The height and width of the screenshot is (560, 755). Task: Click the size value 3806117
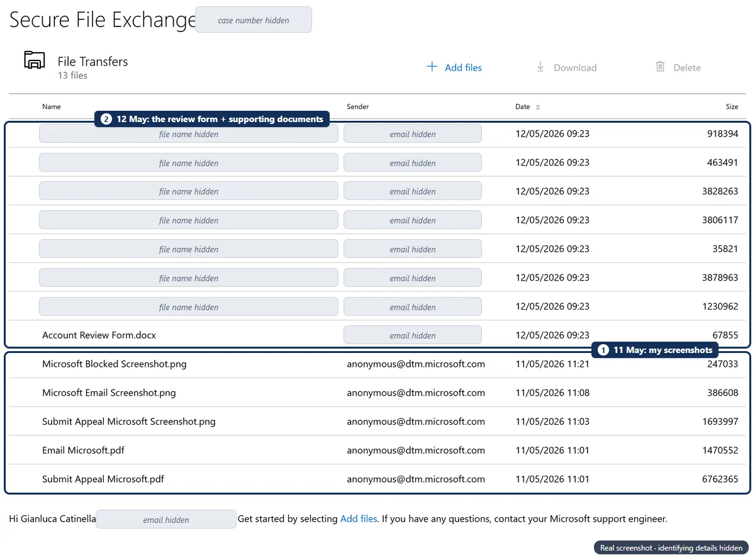coord(720,220)
